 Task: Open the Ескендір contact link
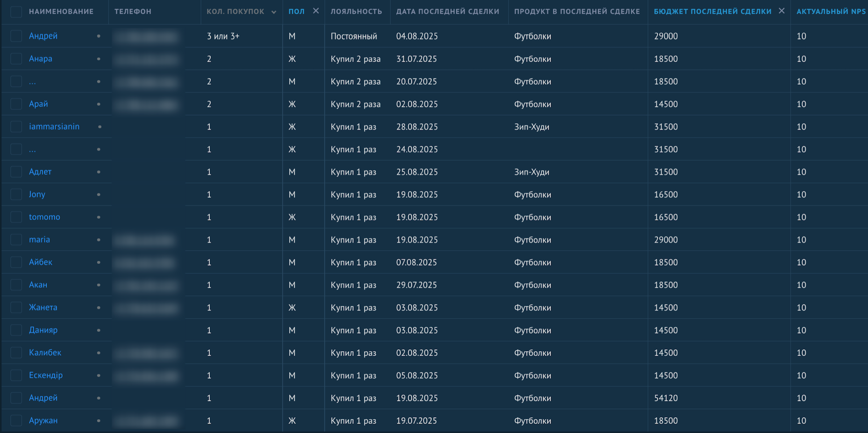click(46, 375)
